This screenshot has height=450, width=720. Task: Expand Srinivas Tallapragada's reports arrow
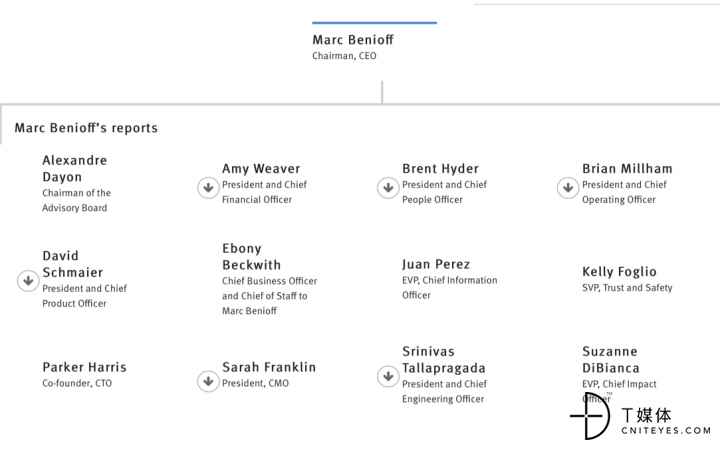click(388, 377)
